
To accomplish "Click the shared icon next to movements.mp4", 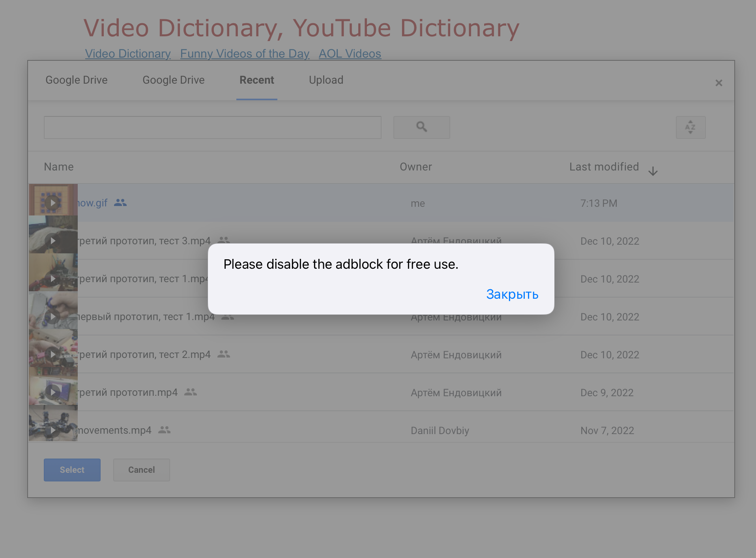I will tap(164, 430).
